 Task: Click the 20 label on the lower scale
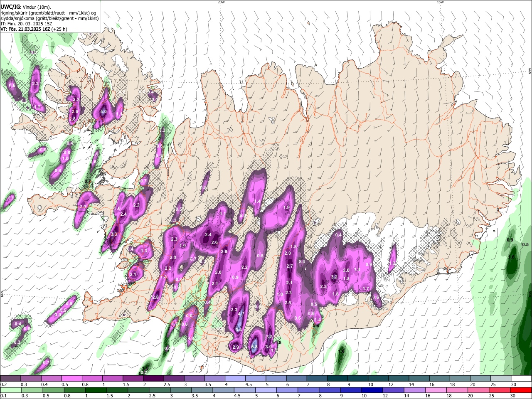[x=470, y=396]
